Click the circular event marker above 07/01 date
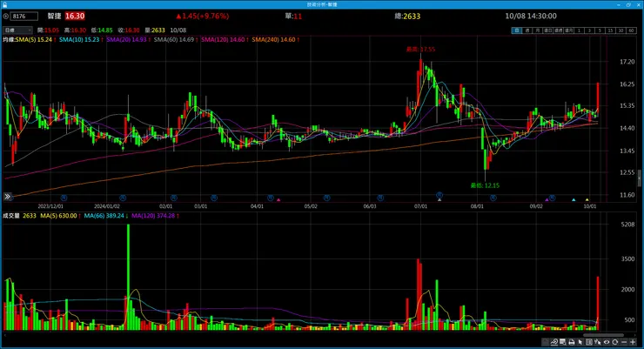Image resolution: width=644 pixels, height=349 pixels. pyautogui.click(x=439, y=195)
